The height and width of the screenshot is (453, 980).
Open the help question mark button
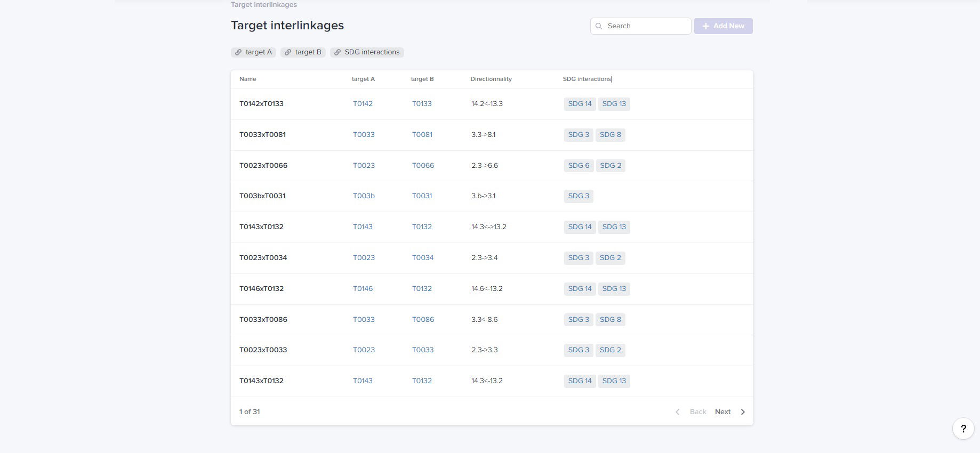tap(963, 428)
